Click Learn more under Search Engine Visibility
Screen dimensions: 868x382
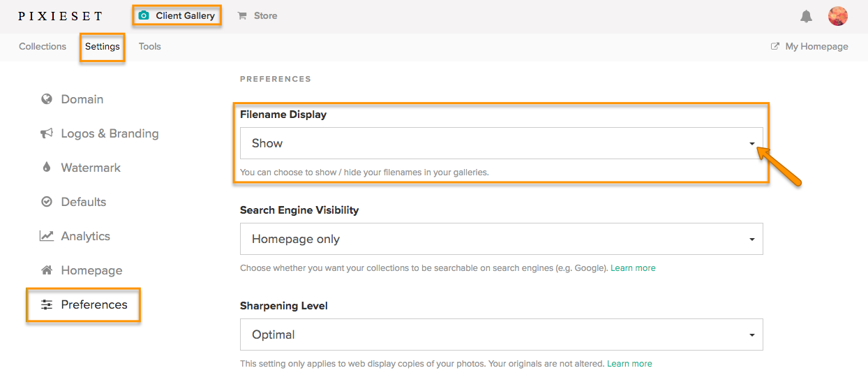point(633,268)
